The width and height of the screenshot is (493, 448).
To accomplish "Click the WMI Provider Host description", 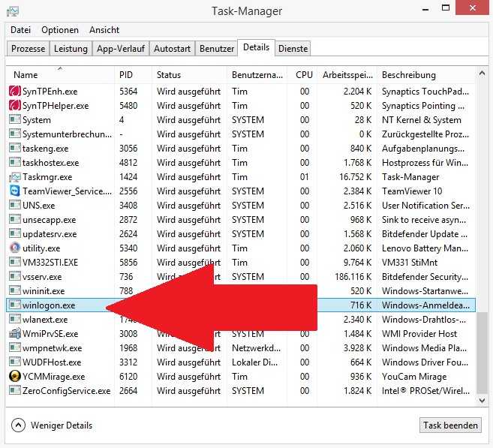I will coord(419,334).
